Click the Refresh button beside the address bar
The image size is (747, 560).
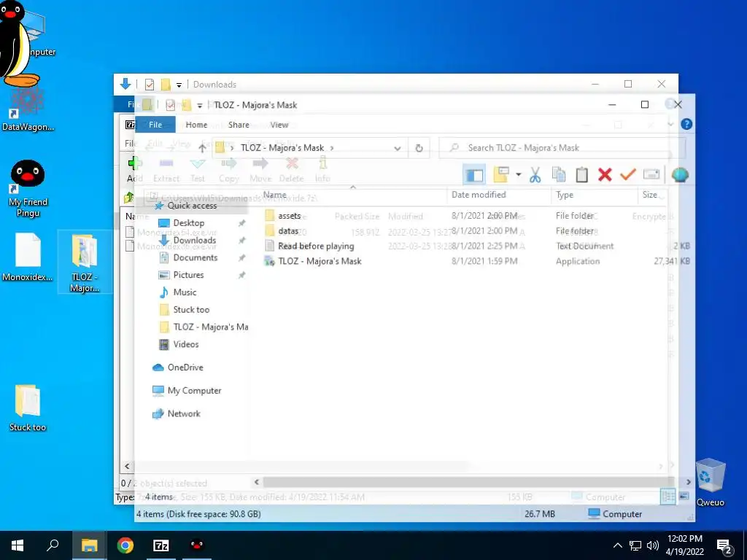click(x=419, y=148)
